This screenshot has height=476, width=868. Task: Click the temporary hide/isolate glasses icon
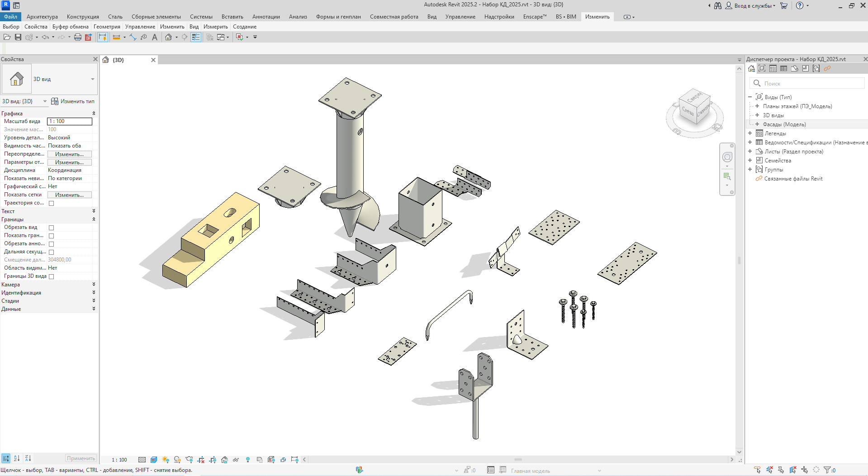[236, 460]
